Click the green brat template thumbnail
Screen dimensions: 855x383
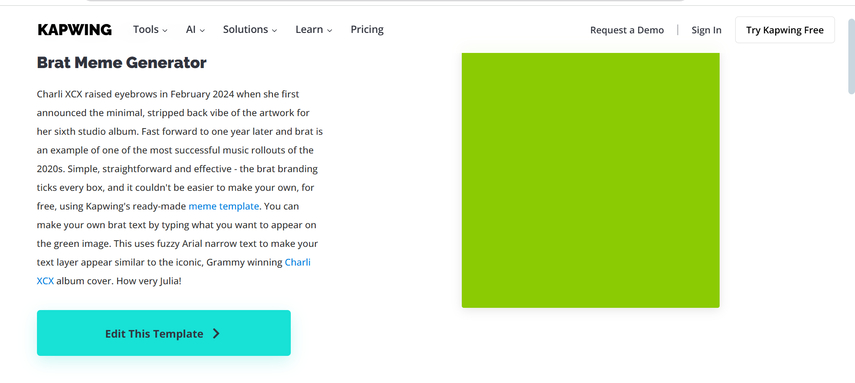point(591,180)
